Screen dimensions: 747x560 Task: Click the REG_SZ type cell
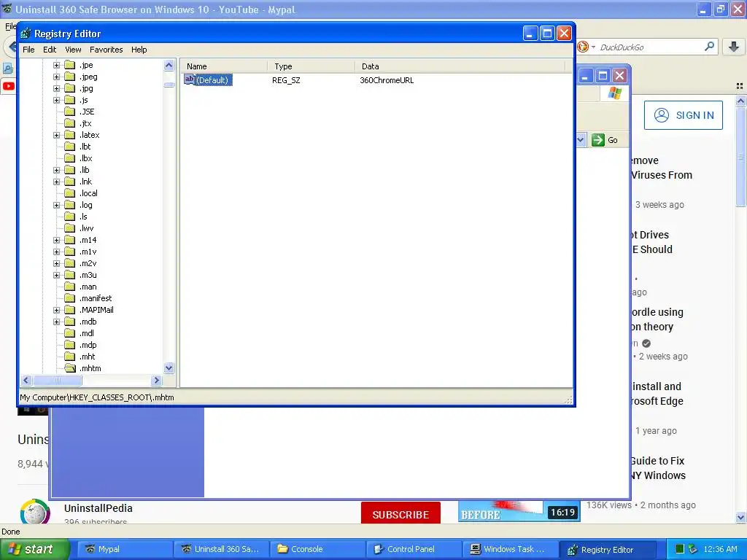[x=286, y=80]
